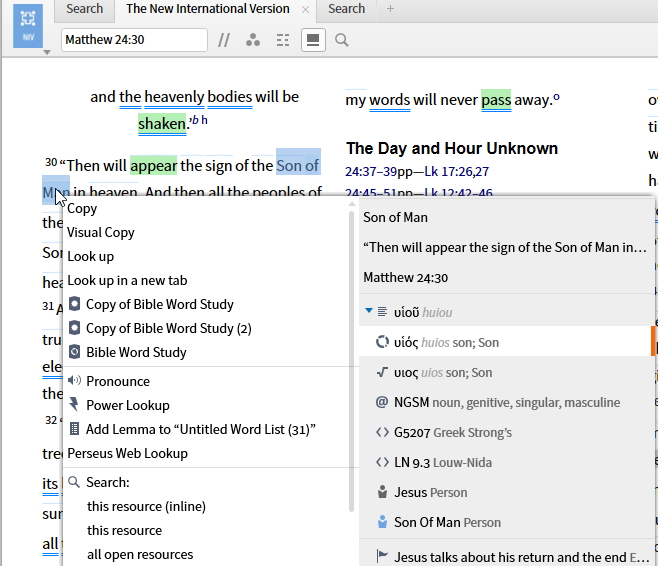658x566 pixels.
Task: Toggle the reading view button
Action: click(x=313, y=40)
